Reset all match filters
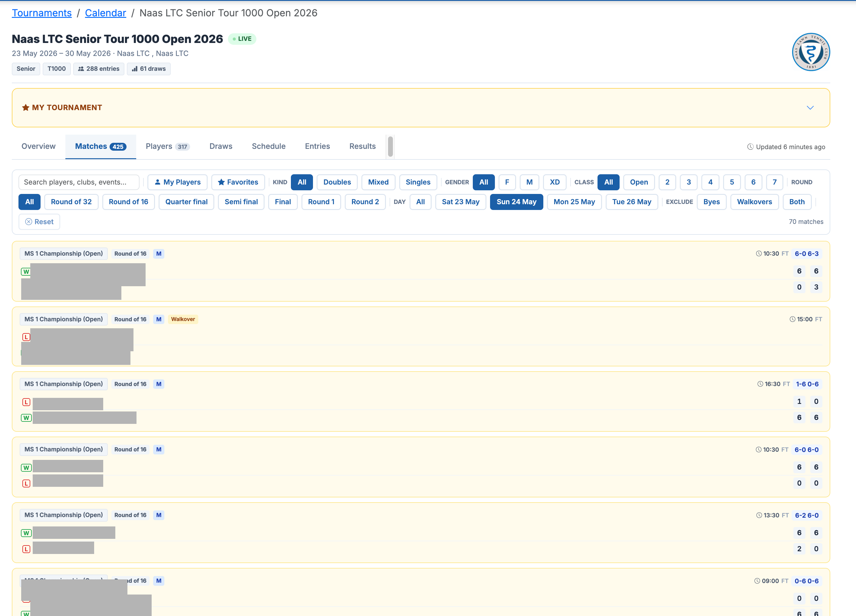Screen dimensions: 856x616 point(39,222)
